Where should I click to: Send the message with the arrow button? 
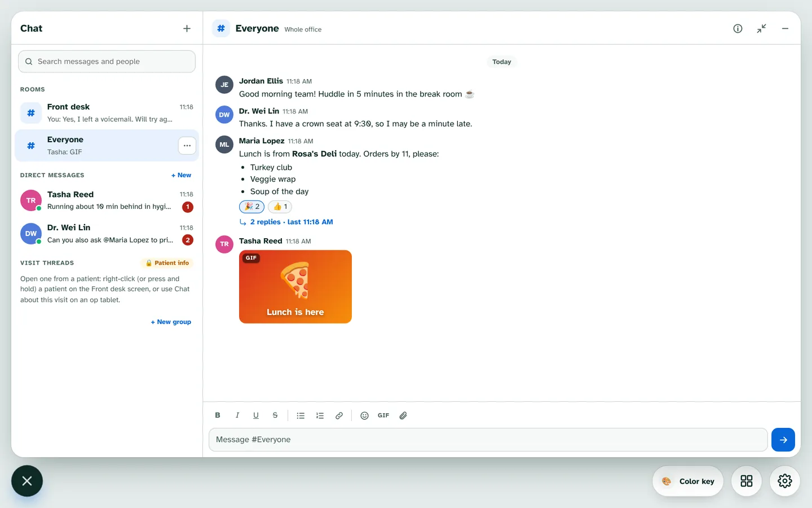click(783, 440)
